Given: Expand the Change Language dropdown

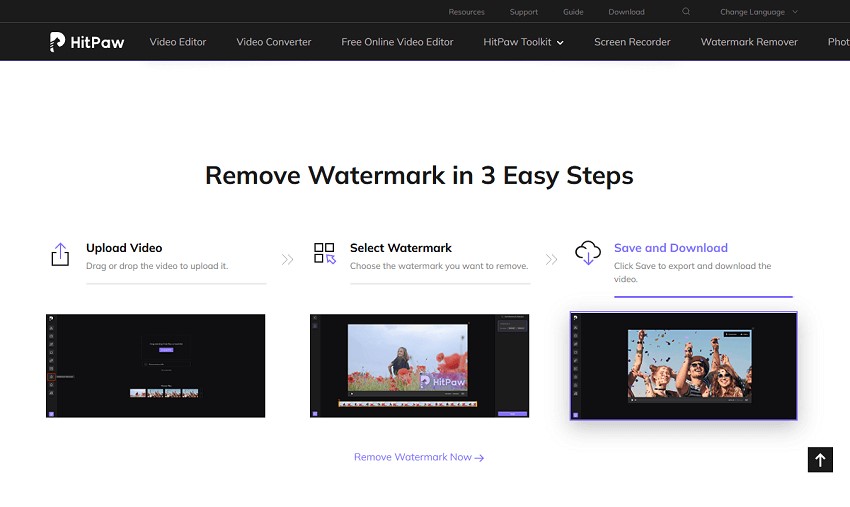Looking at the screenshot, I should 758,12.
